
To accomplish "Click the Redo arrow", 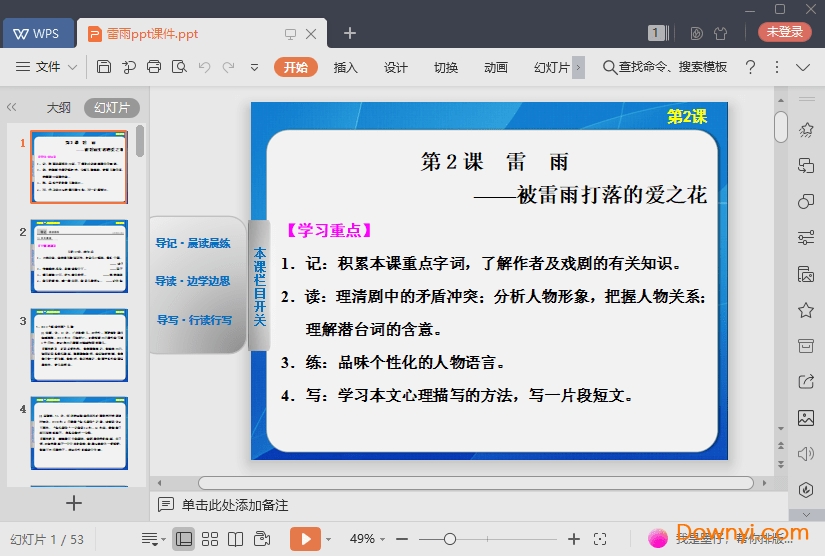I will pos(228,67).
